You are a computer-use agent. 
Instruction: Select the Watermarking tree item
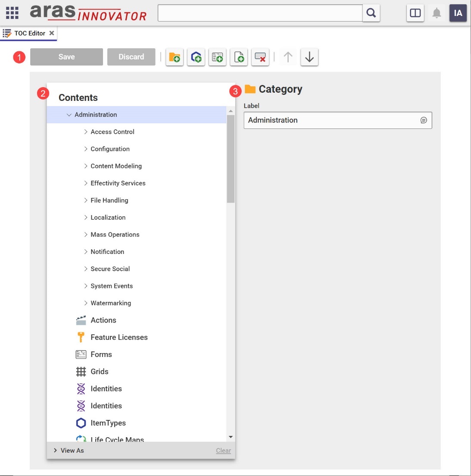[x=111, y=303]
